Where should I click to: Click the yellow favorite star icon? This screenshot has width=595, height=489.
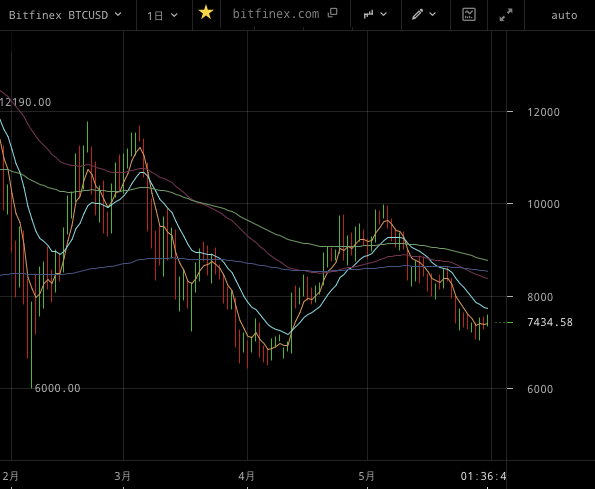(206, 13)
